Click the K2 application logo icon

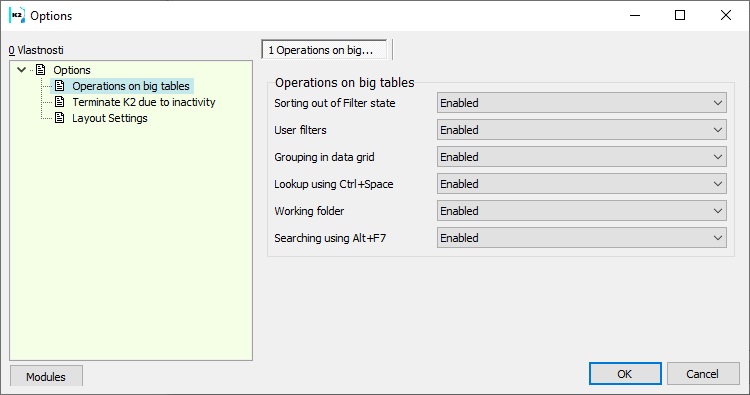17,15
